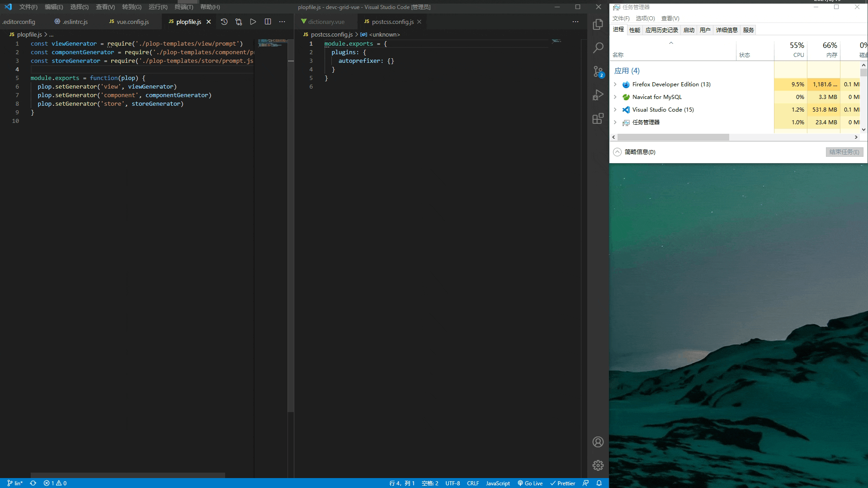
Task: Expand Navicat for MySQL process group
Action: [x=615, y=97]
